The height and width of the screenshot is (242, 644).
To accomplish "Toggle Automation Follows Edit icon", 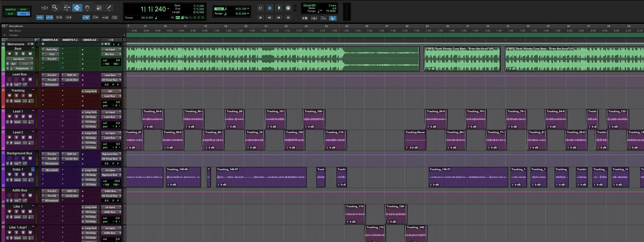I will click(x=86, y=17).
